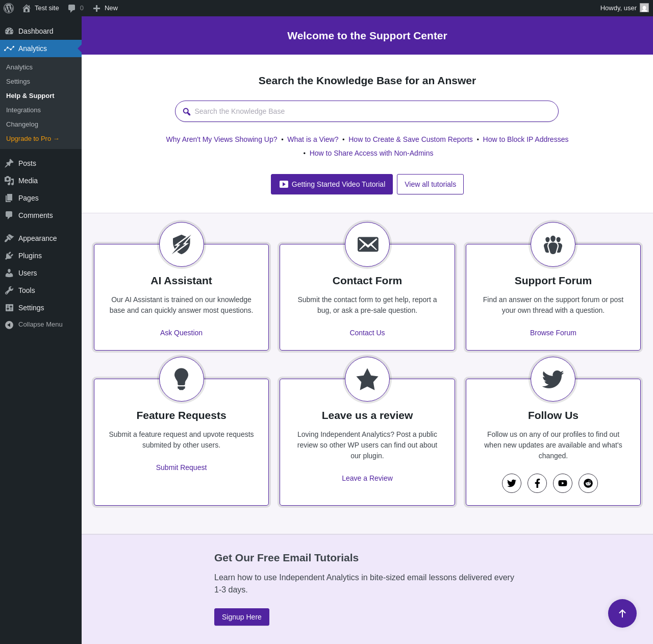This screenshot has height=644, width=653.
Task: Click the AI Assistant shield icon
Action: point(182,244)
